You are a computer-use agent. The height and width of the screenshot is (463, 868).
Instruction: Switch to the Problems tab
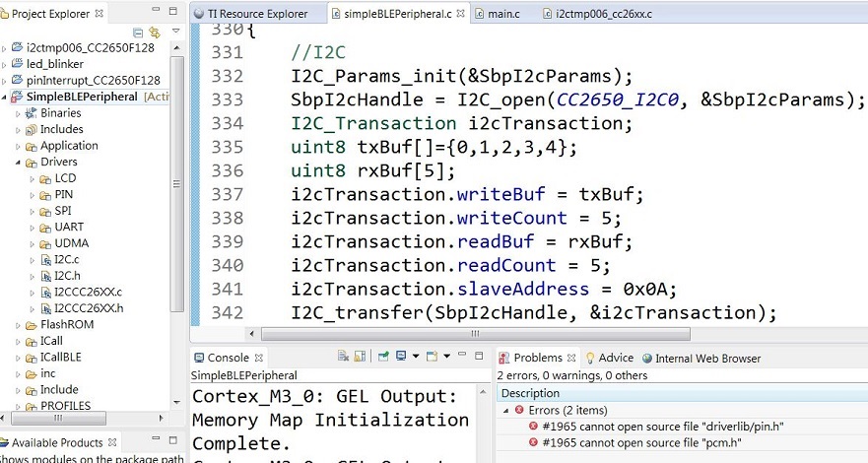tap(531, 358)
